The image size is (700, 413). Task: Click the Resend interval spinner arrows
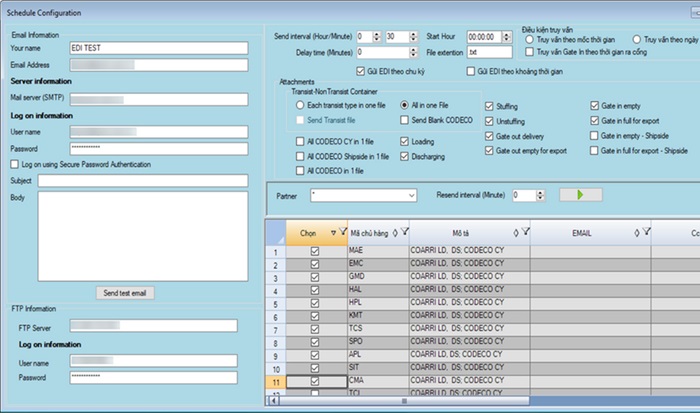542,196
